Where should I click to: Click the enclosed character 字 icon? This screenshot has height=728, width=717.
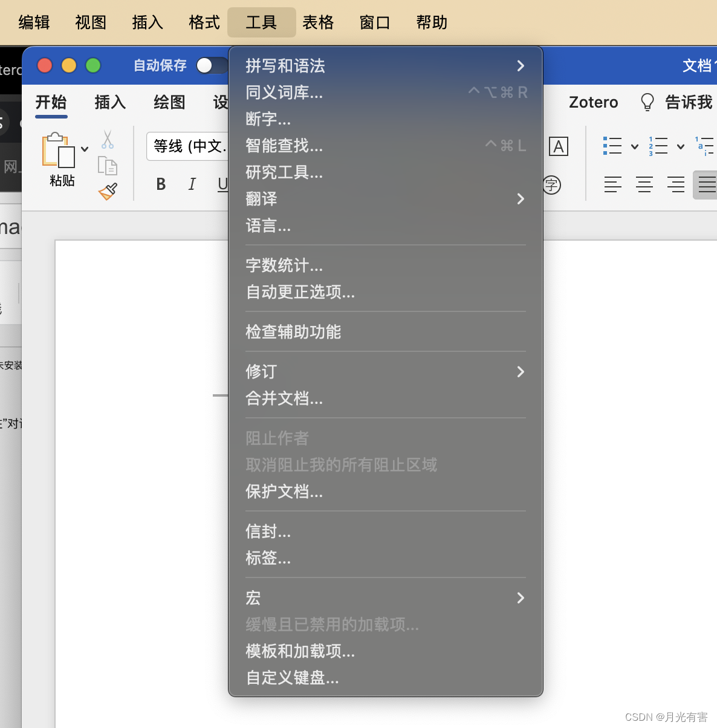[551, 184]
